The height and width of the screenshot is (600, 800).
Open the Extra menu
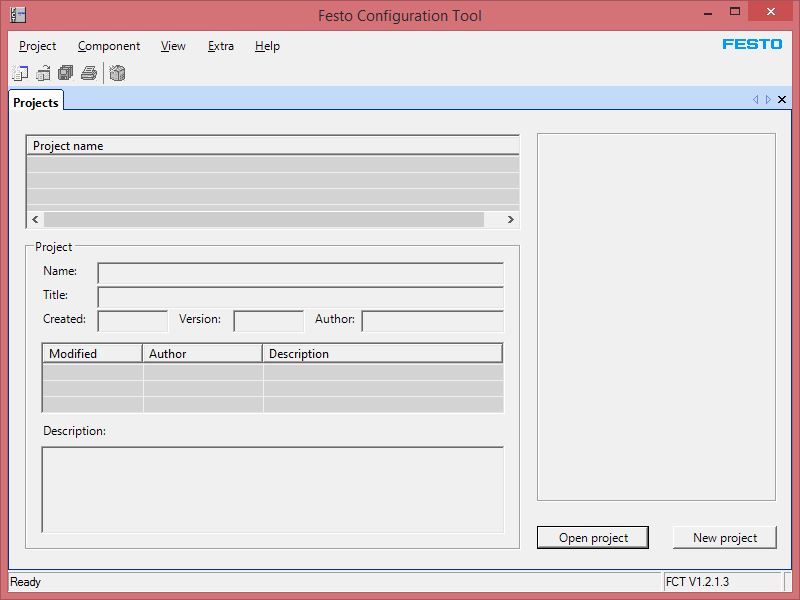(x=220, y=46)
